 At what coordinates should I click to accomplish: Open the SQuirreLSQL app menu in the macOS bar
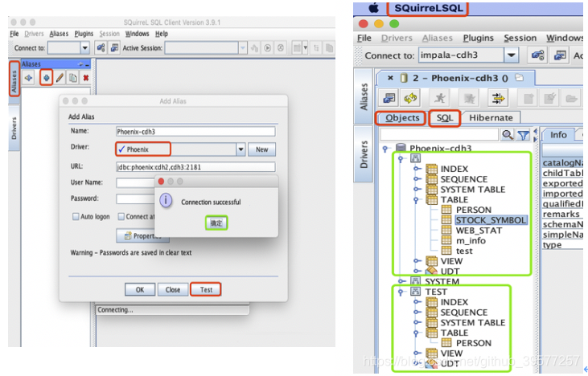pyautogui.click(x=428, y=8)
